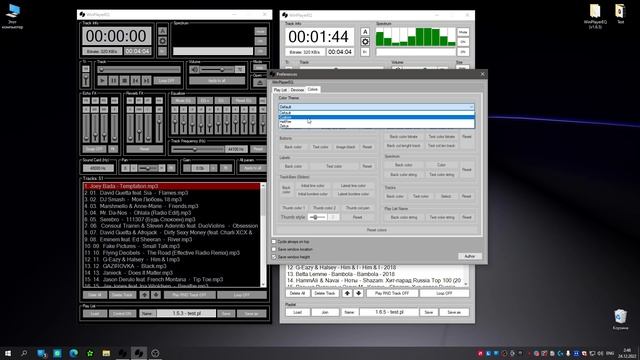Click Load in the dark player playlist

(x=95, y=313)
